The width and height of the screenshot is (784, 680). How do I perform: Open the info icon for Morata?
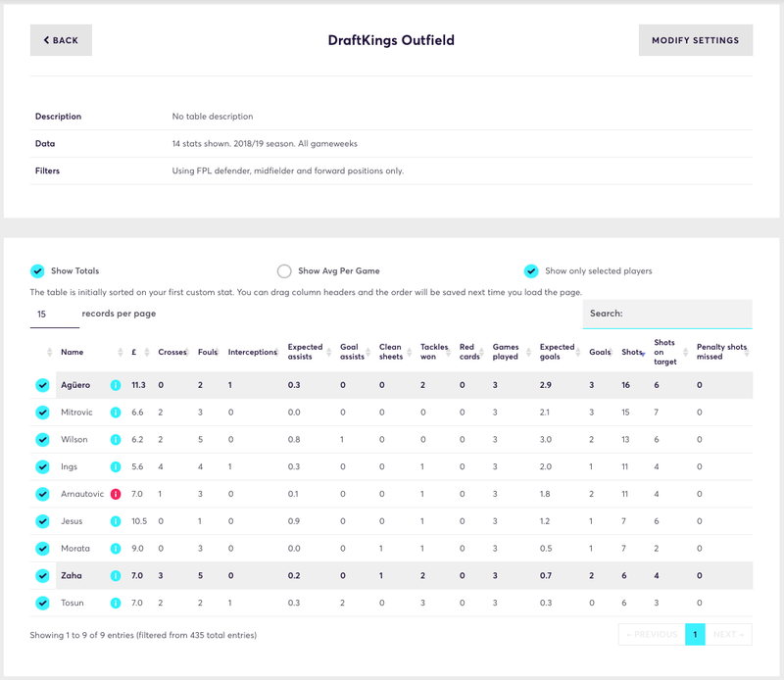tap(116, 549)
